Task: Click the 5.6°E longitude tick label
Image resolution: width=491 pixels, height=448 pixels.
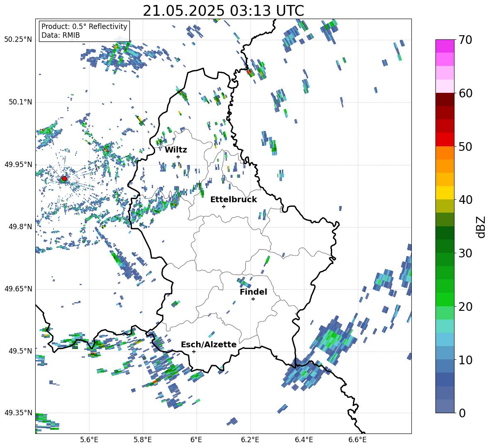Action: point(89,440)
